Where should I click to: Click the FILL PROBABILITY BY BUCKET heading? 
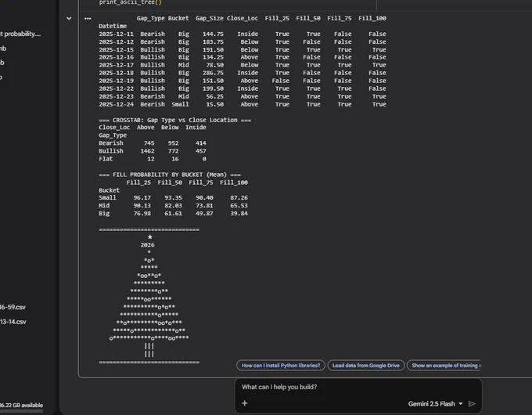pyautogui.click(x=170, y=175)
